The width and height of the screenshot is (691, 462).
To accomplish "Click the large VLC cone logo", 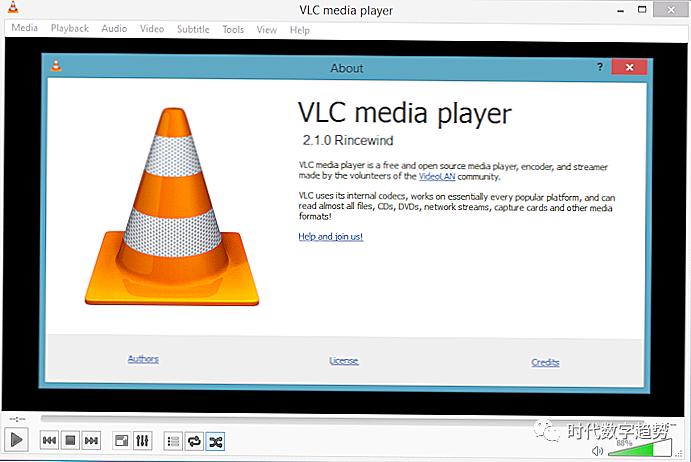I will click(172, 206).
